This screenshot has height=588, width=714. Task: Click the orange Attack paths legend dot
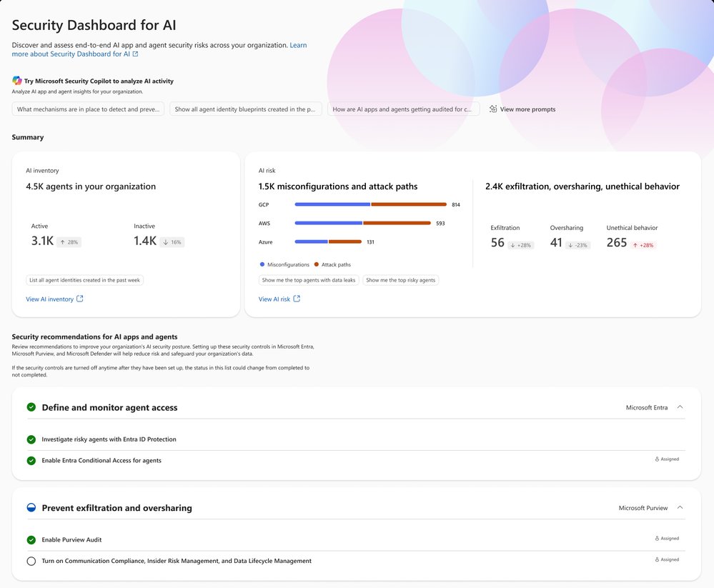click(x=317, y=264)
